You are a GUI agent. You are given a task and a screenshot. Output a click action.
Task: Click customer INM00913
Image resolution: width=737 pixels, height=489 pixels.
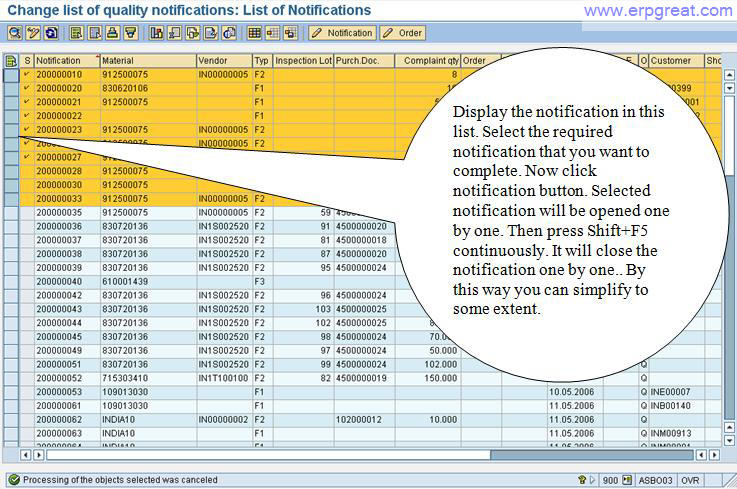(670, 434)
